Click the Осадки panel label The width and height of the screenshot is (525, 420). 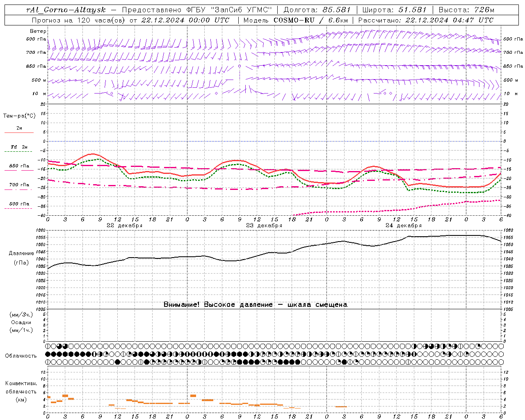click(x=21, y=322)
